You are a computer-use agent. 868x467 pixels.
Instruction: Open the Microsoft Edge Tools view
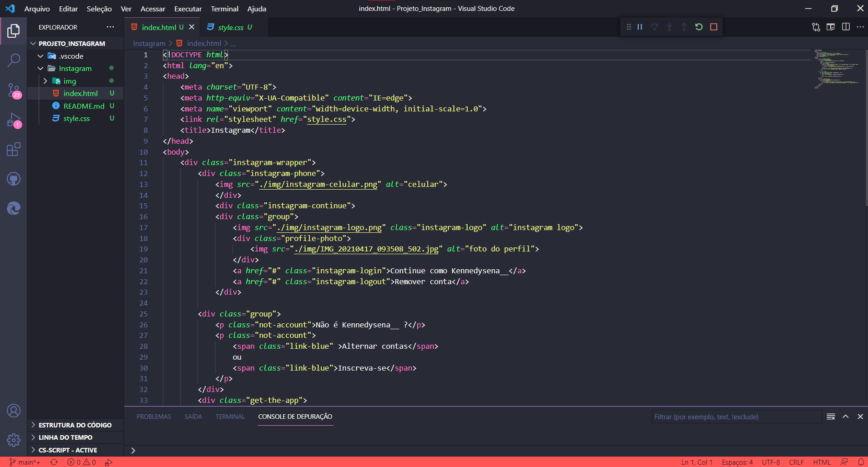[x=14, y=208]
